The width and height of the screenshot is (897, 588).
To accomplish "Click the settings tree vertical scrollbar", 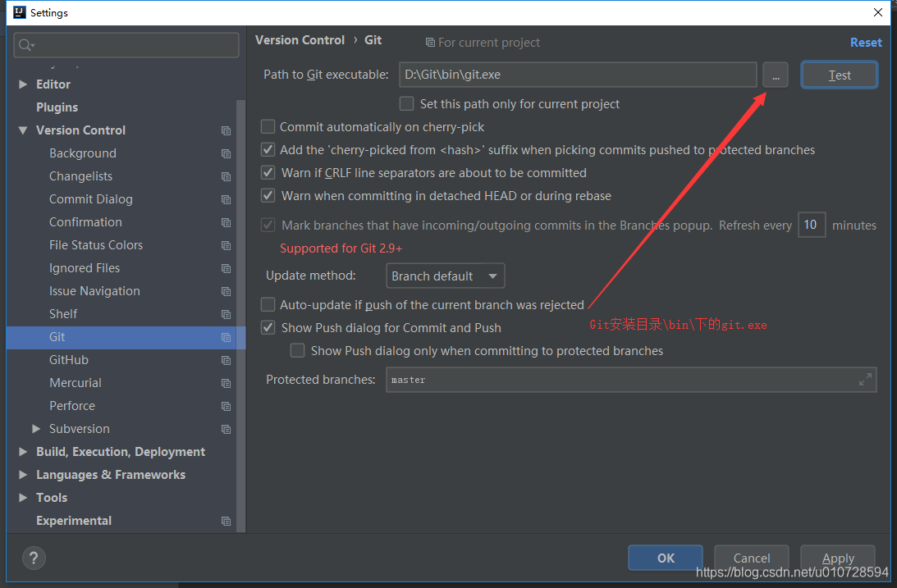I will 240,316.
